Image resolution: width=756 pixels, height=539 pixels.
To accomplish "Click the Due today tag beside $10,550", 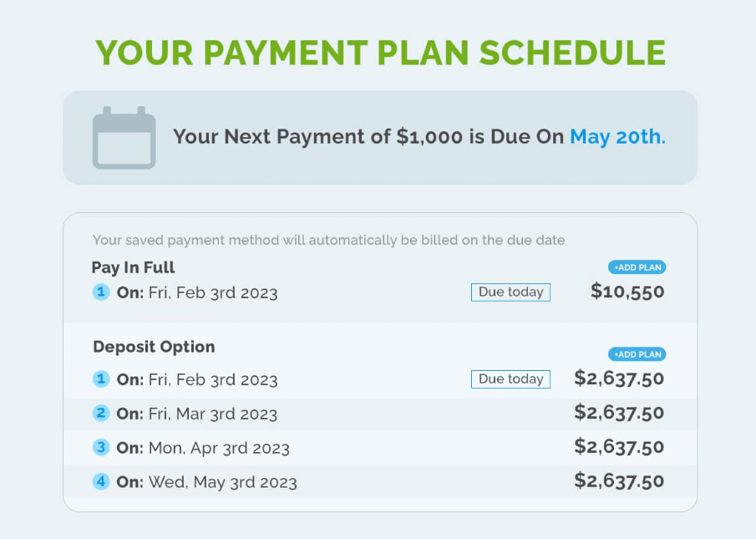I will tap(510, 292).
